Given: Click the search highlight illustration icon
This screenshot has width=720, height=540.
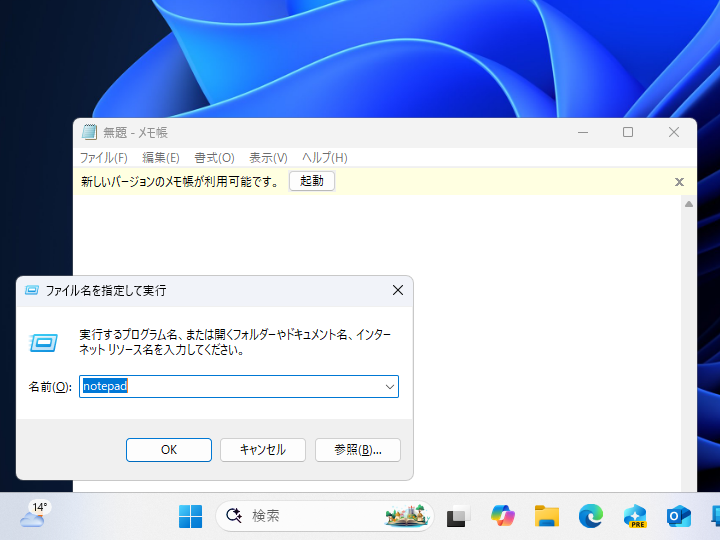Looking at the screenshot, I should (407, 516).
